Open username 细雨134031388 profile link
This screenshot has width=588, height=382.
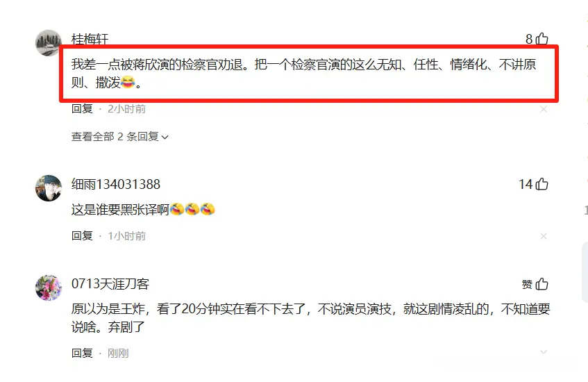click(x=116, y=184)
